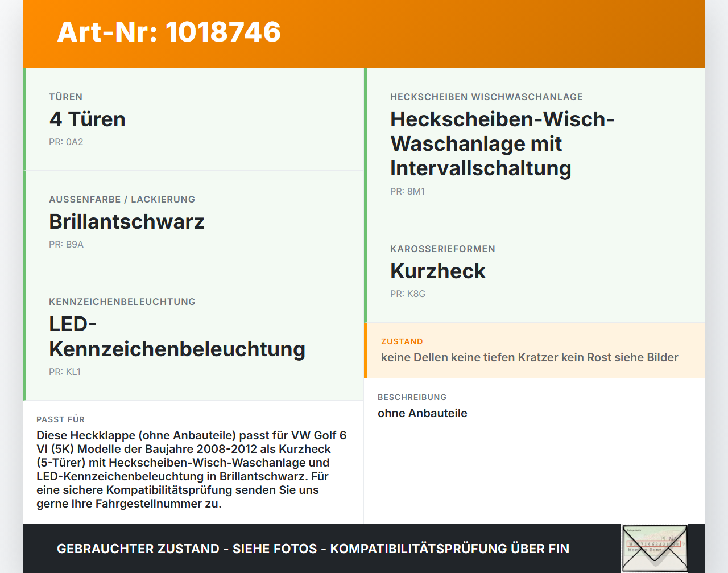This screenshot has height=573, width=728.
Task: Select the Kurzheck Karosserieform entry
Action: [x=438, y=271]
